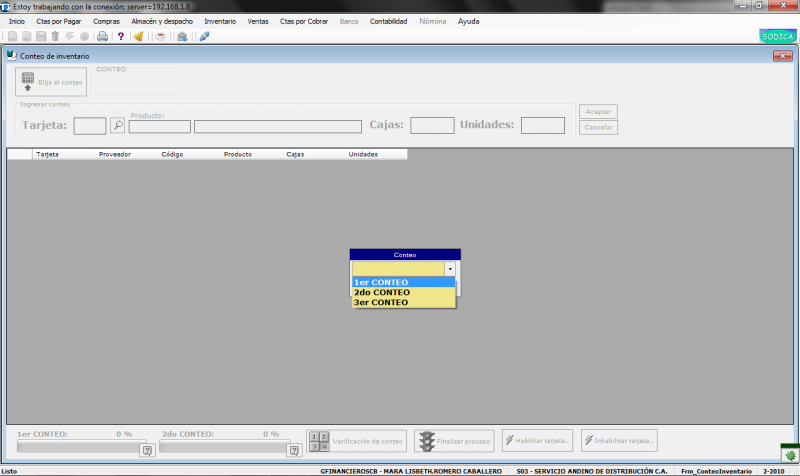This screenshot has width=800, height=476.
Task: Open the Ventas menu
Action: [x=258, y=21]
